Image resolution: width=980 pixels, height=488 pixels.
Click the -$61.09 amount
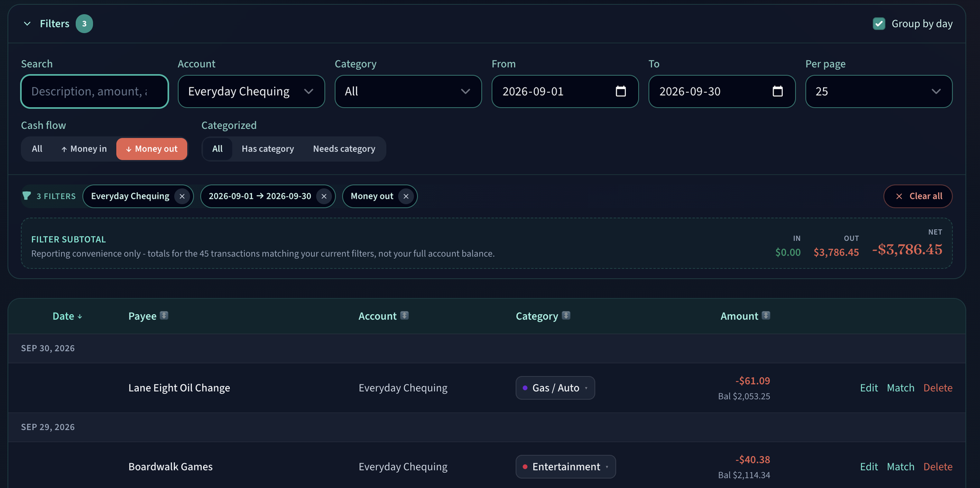[752, 381]
